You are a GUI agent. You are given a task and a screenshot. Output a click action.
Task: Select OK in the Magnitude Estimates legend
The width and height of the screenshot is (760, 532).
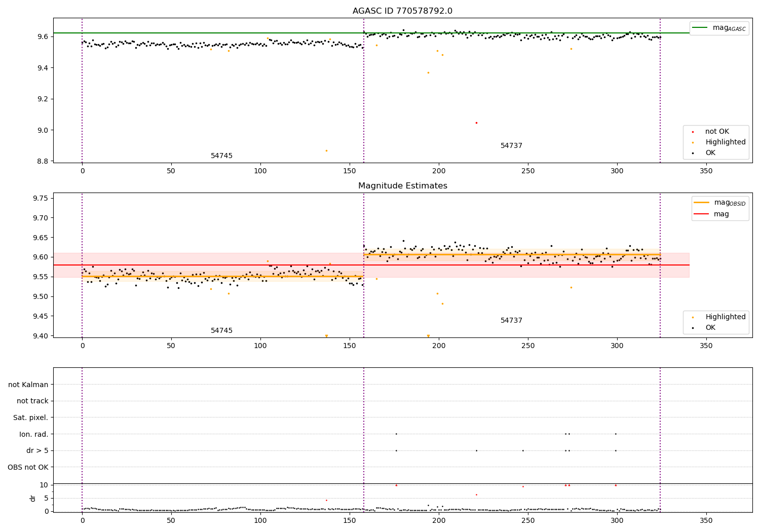710,327
